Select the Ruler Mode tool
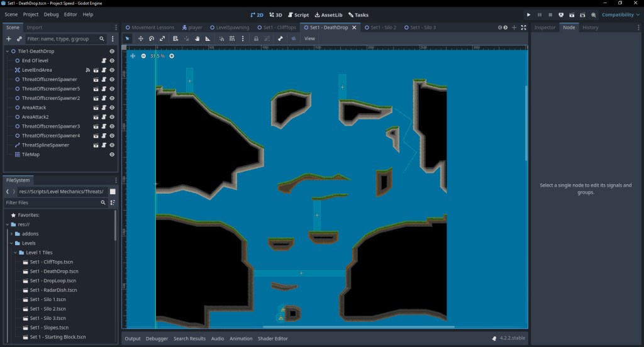The height and width of the screenshot is (347, 644). tap(208, 38)
